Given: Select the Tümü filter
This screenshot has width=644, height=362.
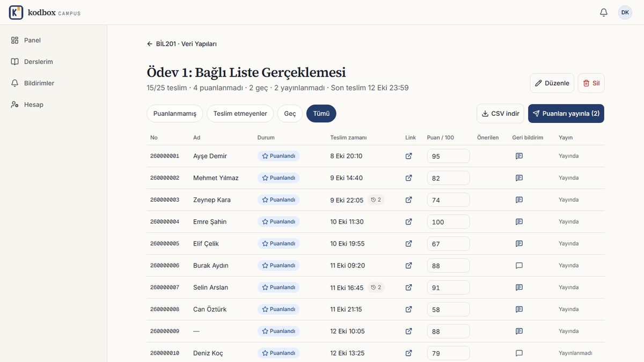Looking at the screenshot, I should (x=321, y=114).
